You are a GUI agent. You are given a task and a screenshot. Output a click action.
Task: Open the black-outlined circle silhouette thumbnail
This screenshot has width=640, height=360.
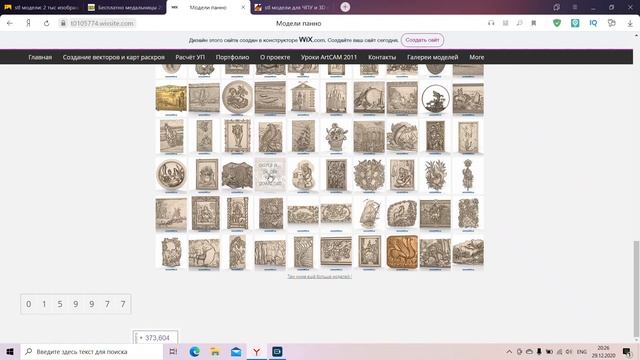pyautogui.click(x=435, y=98)
